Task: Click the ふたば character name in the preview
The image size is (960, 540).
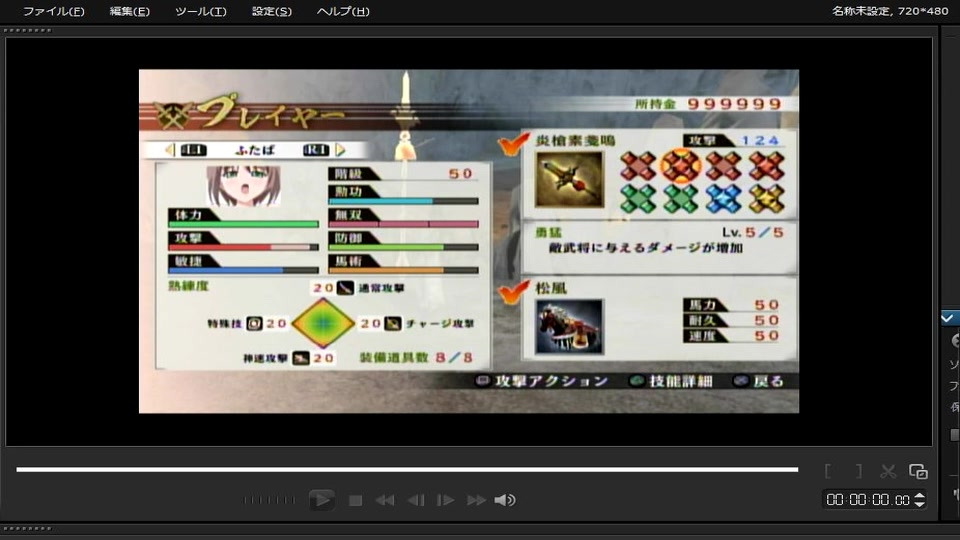Action: 255,150
